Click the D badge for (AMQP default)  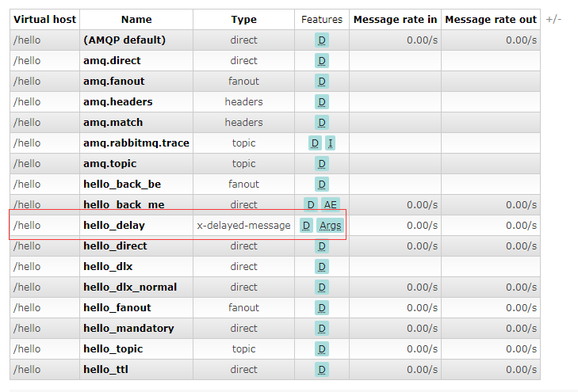pos(322,40)
